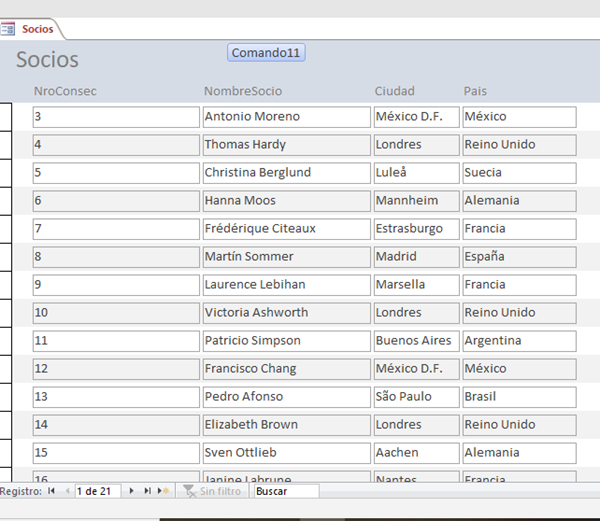Click the Suecia country field

(x=519, y=173)
